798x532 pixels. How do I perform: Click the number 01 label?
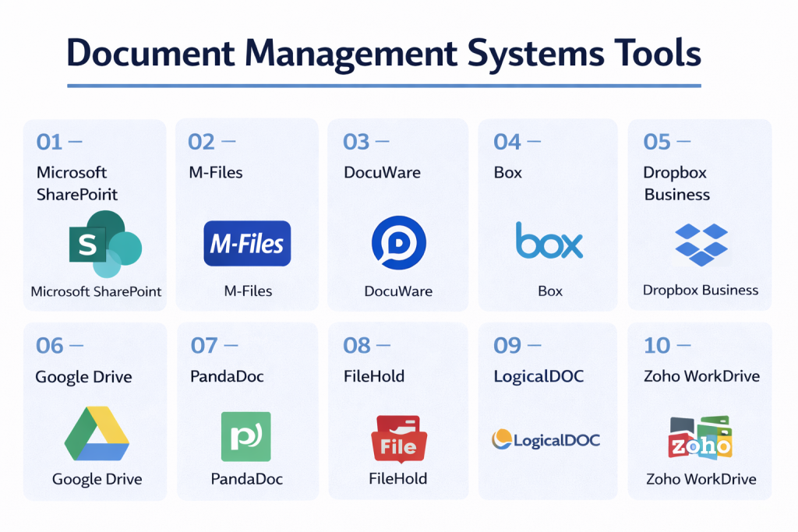point(50,142)
